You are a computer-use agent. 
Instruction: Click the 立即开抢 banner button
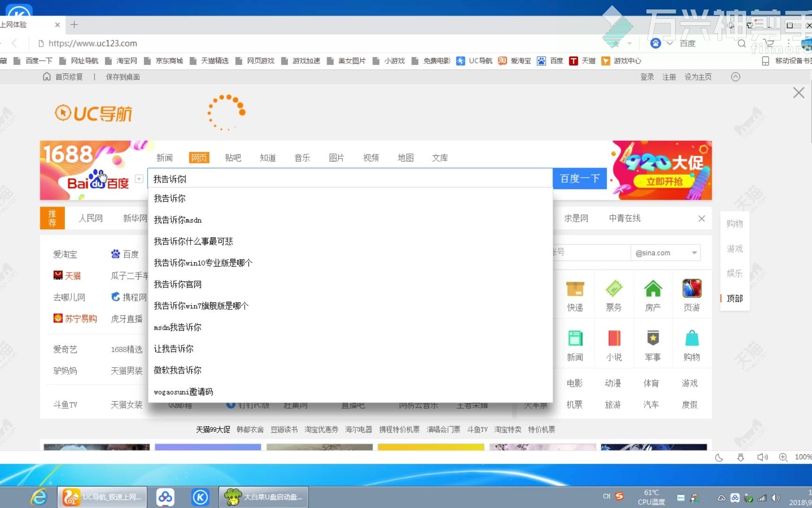pos(664,182)
